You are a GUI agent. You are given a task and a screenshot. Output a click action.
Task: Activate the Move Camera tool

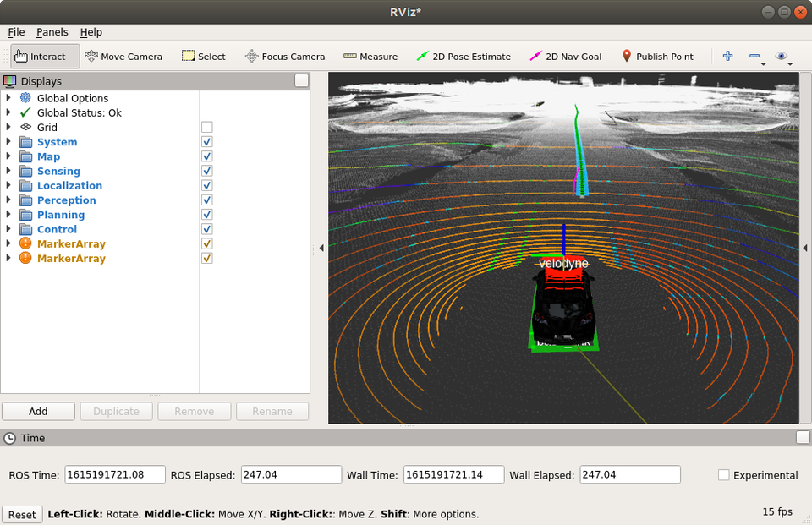point(123,57)
